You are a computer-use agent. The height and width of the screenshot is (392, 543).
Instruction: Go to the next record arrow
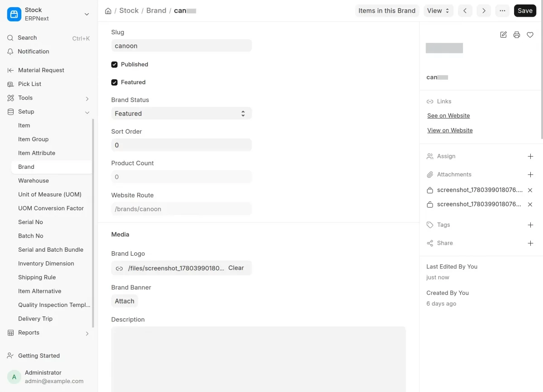pos(484,11)
